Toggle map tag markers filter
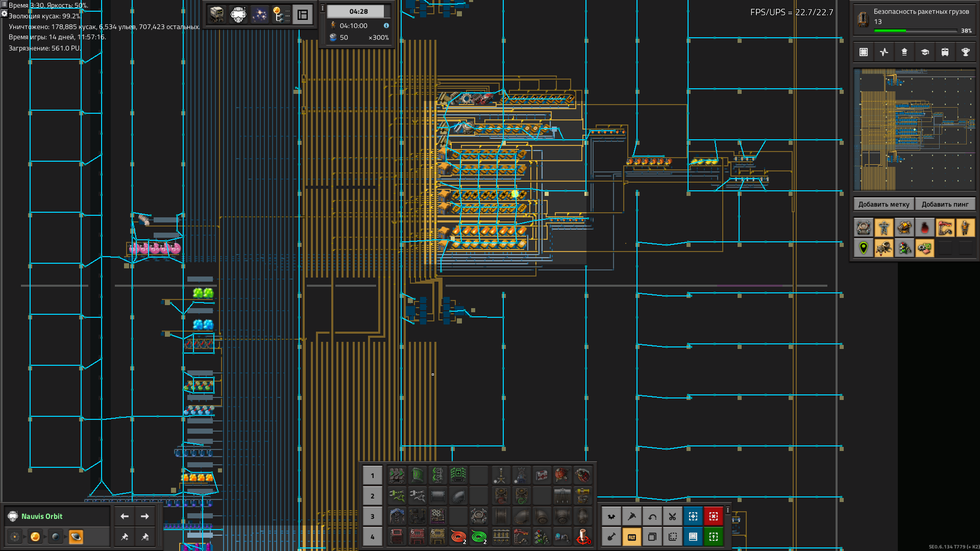 864,248
